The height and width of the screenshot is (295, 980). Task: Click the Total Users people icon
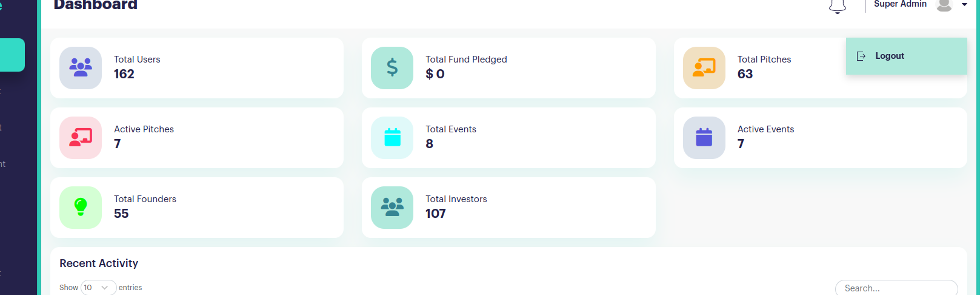click(81, 68)
